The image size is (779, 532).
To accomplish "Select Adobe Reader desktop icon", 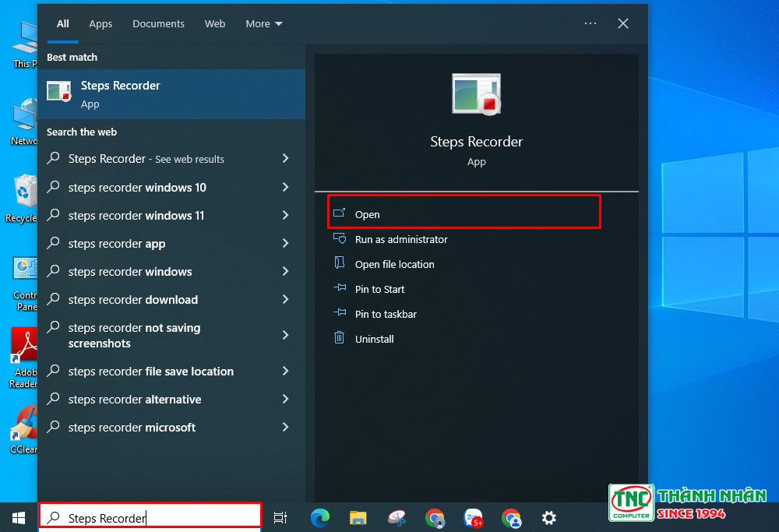I will click(x=23, y=358).
